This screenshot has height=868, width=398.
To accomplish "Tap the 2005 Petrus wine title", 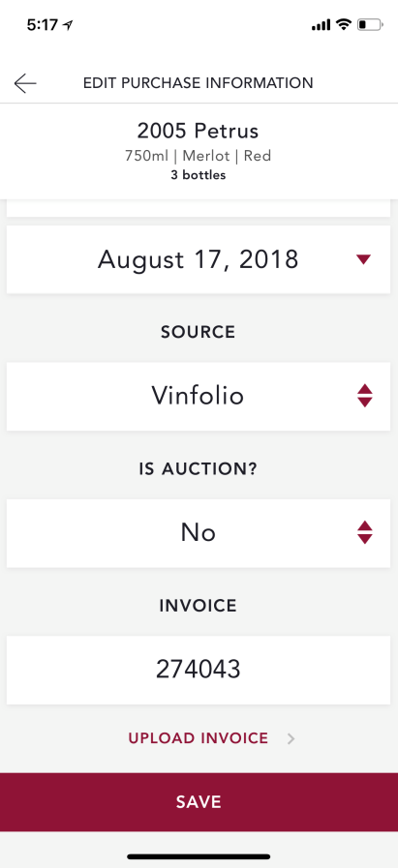I will 198,132.
